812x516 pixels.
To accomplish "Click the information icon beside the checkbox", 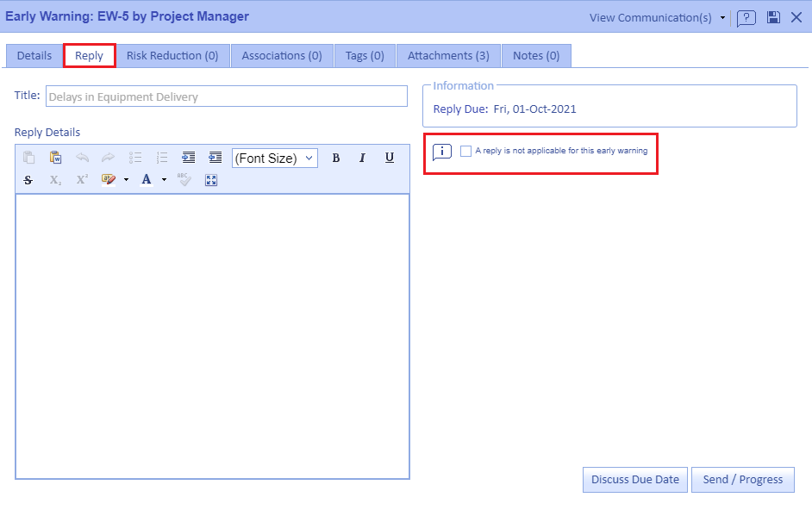I will 441,152.
